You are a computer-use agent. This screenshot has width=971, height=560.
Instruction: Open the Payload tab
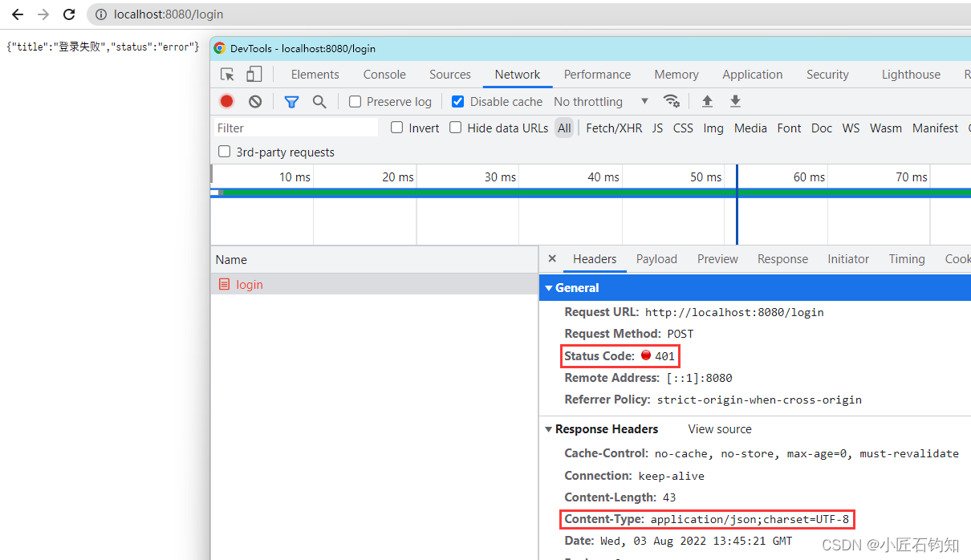coord(656,258)
